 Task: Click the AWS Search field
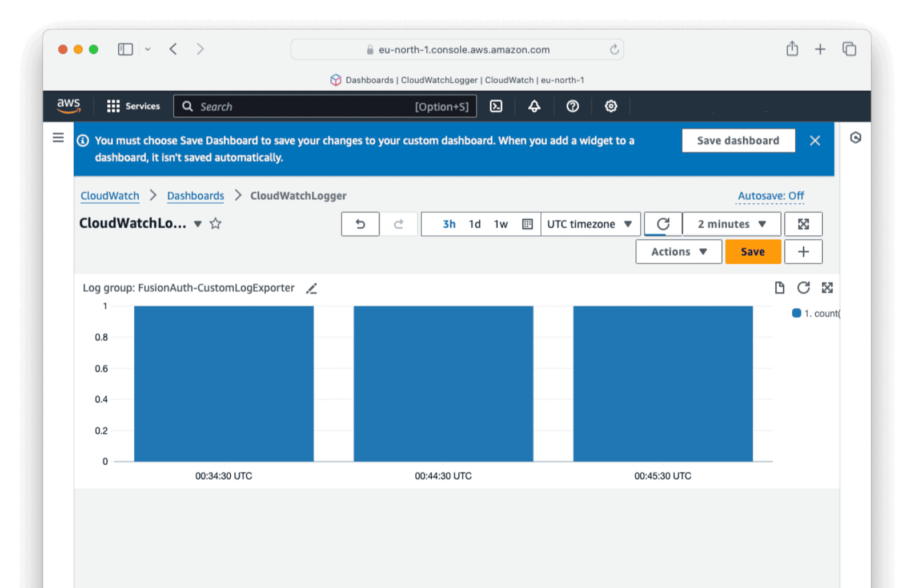pos(324,106)
